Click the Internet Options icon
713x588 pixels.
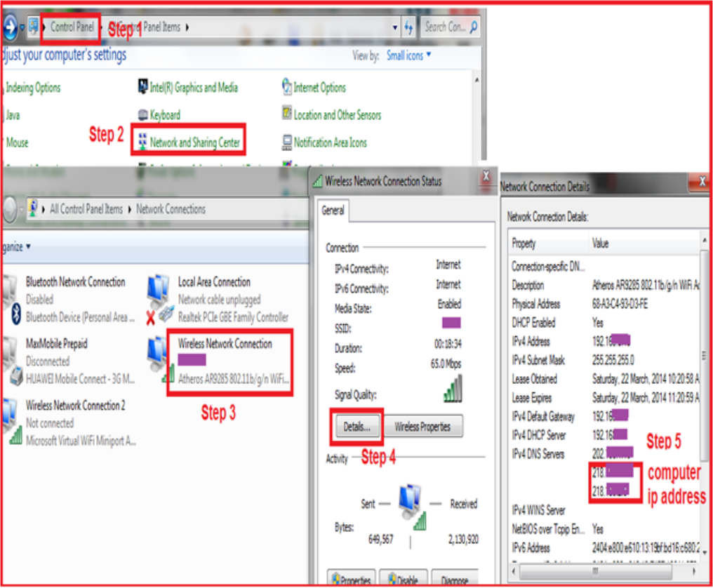(x=287, y=88)
